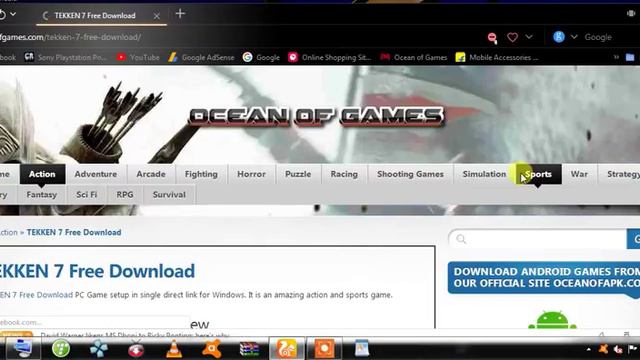Screen dimensions: 640x360
Task: Select the Action category tab
Action: [42, 174]
